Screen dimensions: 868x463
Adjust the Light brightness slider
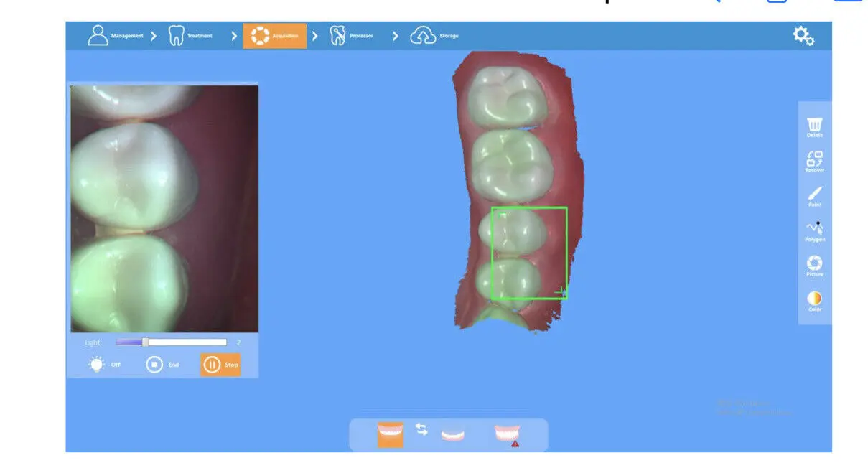point(171,342)
